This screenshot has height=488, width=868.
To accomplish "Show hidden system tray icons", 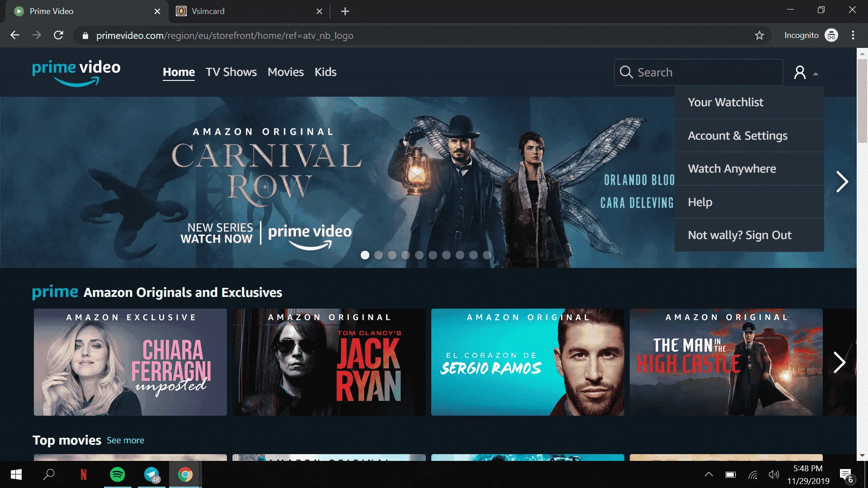I will 709,474.
